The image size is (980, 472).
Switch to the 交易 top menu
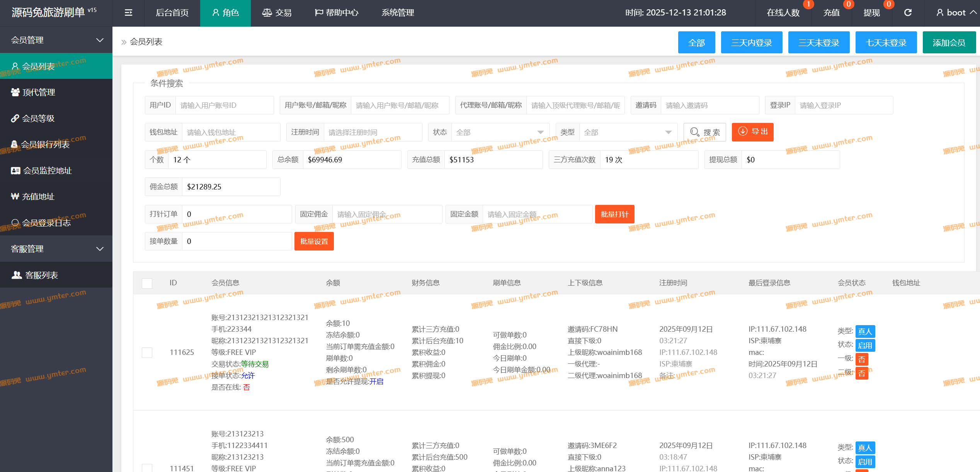click(277, 13)
